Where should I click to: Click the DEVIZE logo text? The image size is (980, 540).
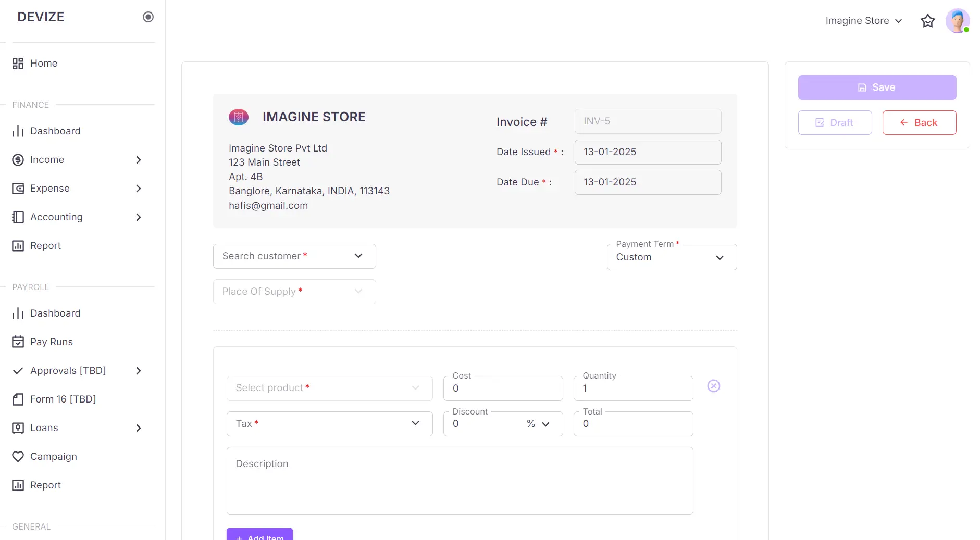click(x=41, y=17)
